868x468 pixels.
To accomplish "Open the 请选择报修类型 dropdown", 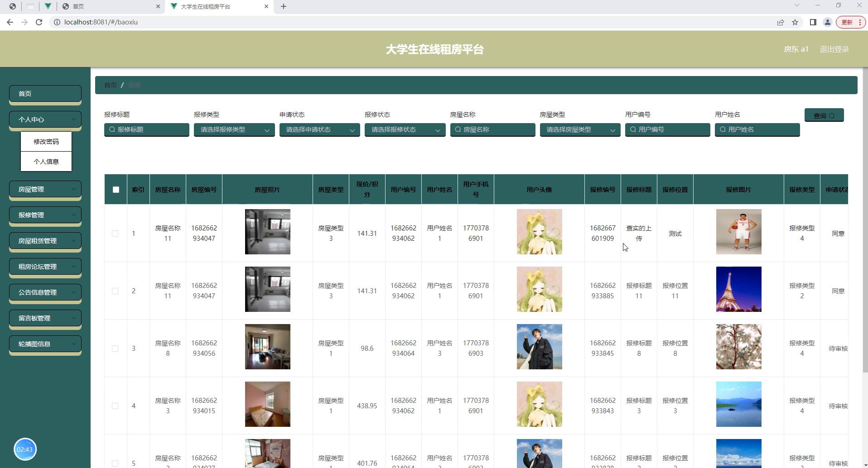I will tap(234, 129).
